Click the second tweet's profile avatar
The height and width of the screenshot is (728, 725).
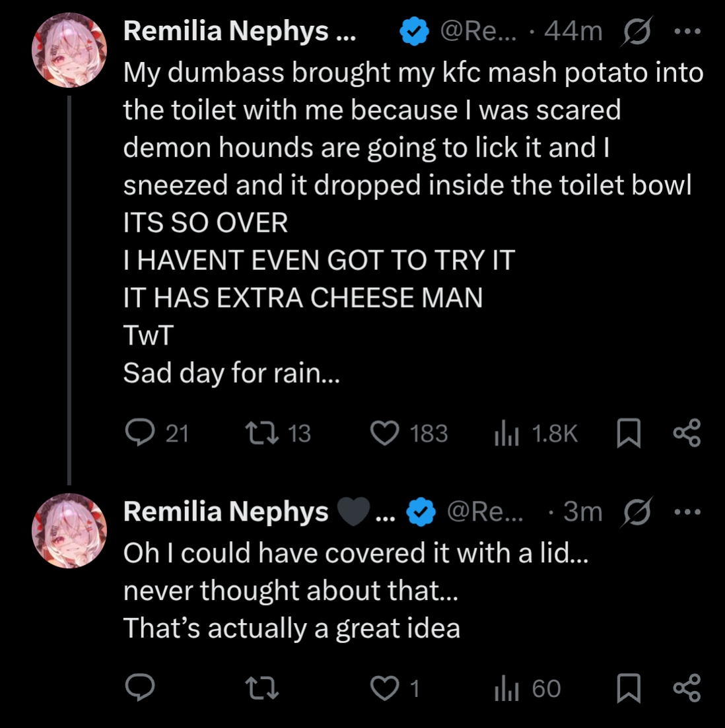pyautogui.click(x=69, y=531)
